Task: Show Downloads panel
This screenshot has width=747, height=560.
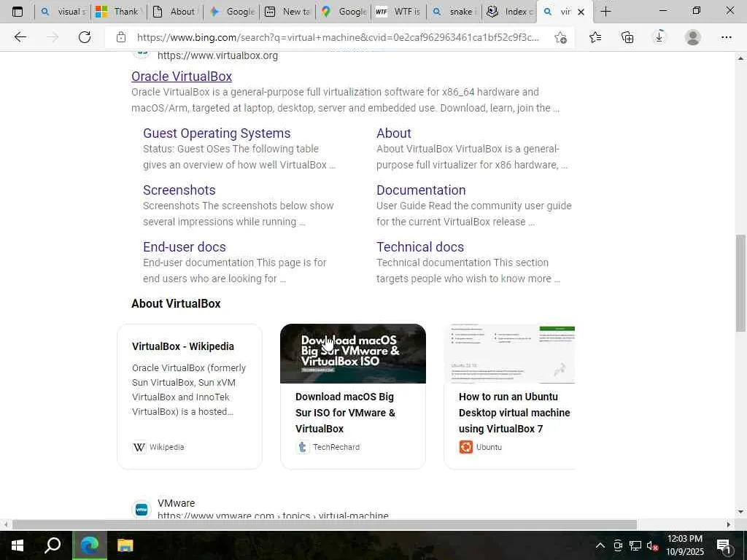Action: 659,37
